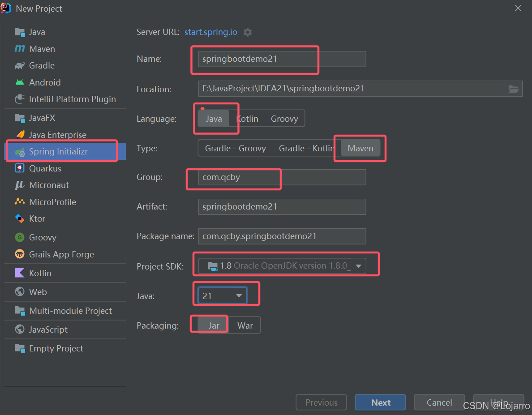Browse location with folder icon
Screen dimensions: 532x415
pos(513,89)
